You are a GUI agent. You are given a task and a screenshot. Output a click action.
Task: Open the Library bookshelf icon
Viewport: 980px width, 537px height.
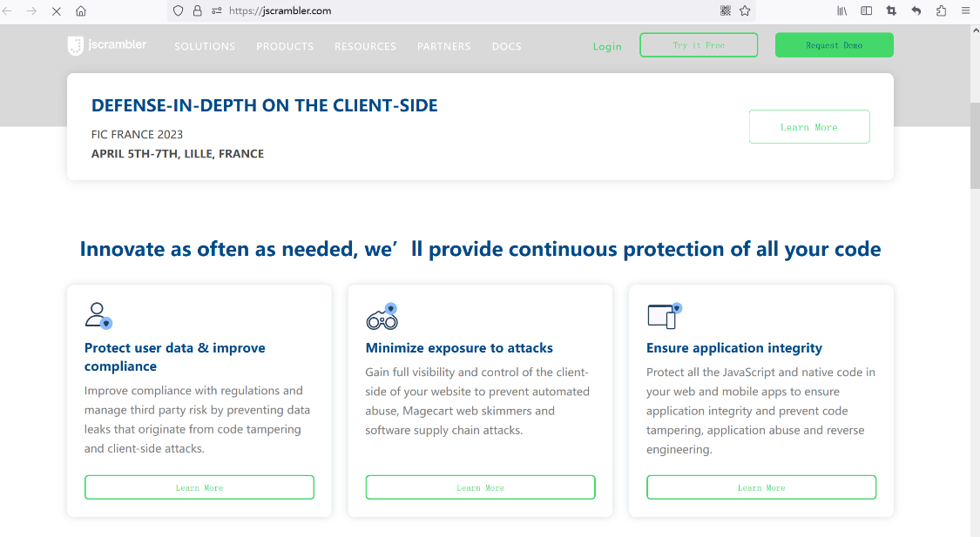841,10
